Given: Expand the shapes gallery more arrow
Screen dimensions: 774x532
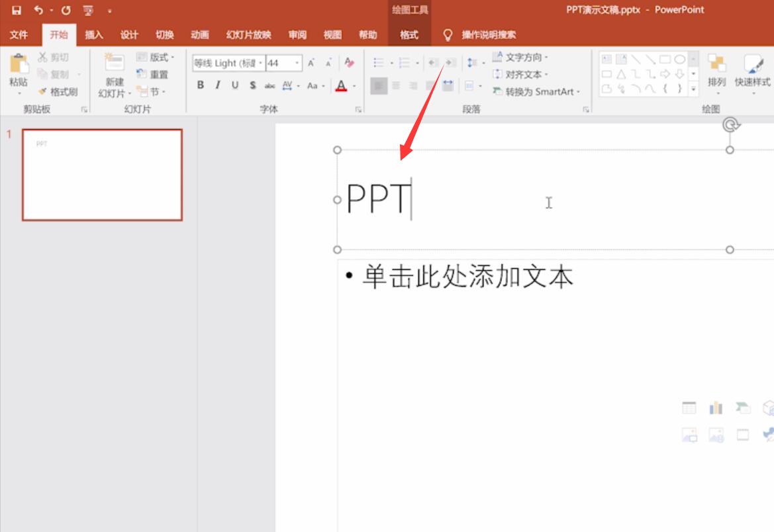Looking at the screenshot, I should click(x=693, y=89).
